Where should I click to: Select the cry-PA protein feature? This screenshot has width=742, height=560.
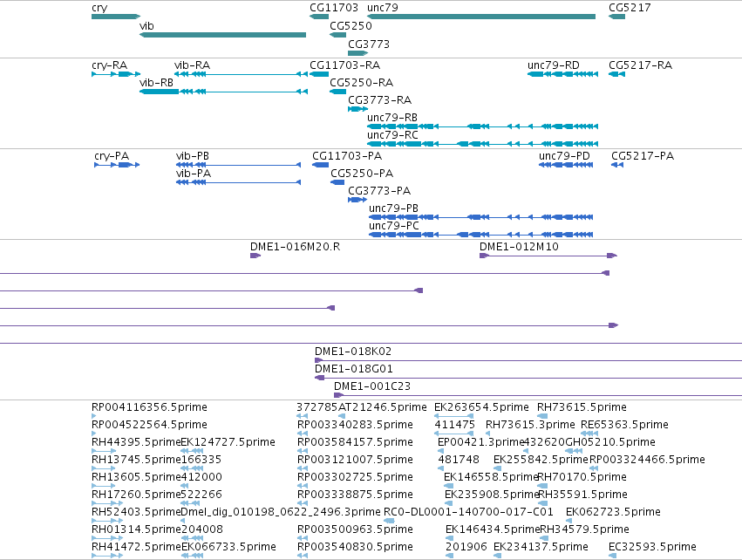click(x=117, y=165)
